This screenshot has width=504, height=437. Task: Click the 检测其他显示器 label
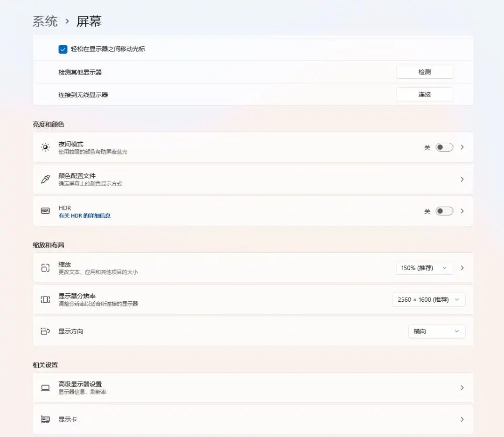pyautogui.click(x=80, y=72)
